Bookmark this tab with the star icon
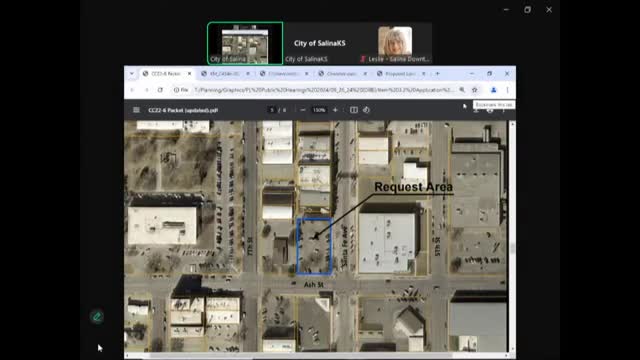 474,90
